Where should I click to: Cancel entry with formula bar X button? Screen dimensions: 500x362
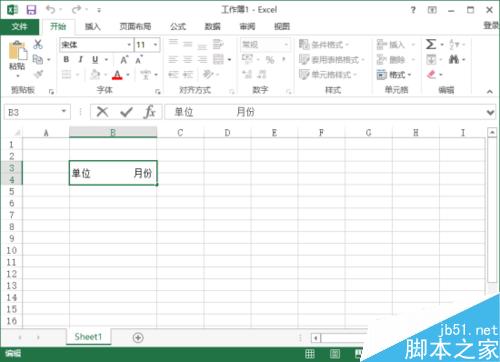[x=102, y=112]
